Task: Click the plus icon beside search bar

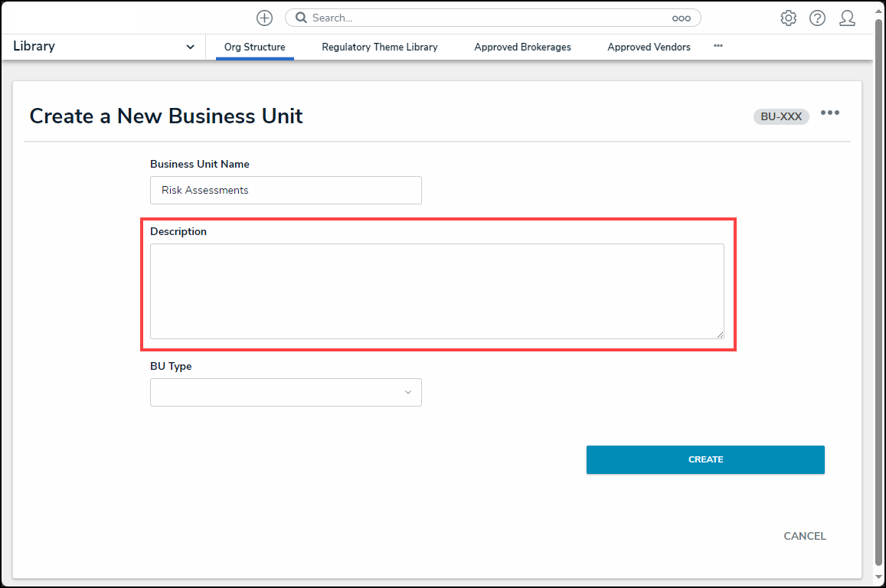Action: pyautogui.click(x=264, y=18)
